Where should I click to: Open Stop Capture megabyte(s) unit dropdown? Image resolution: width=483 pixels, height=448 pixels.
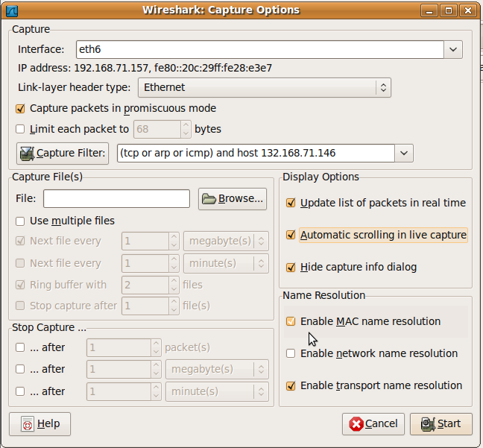[217, 369]
